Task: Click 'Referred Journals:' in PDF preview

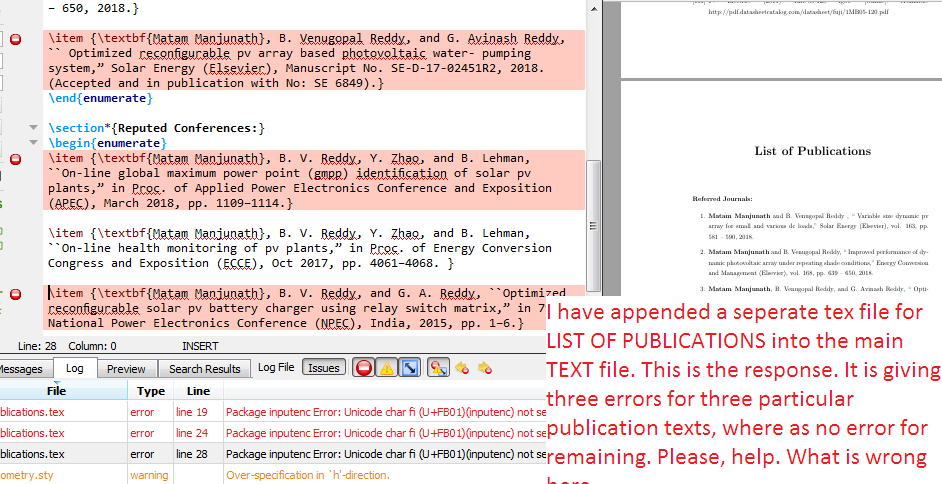Action: coord(722,198)
